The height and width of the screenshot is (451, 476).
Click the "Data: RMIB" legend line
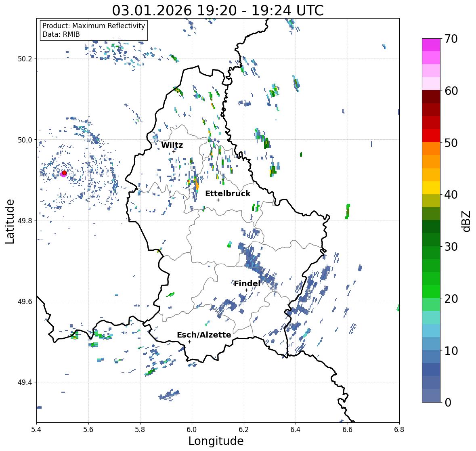(x=61, y=34)
